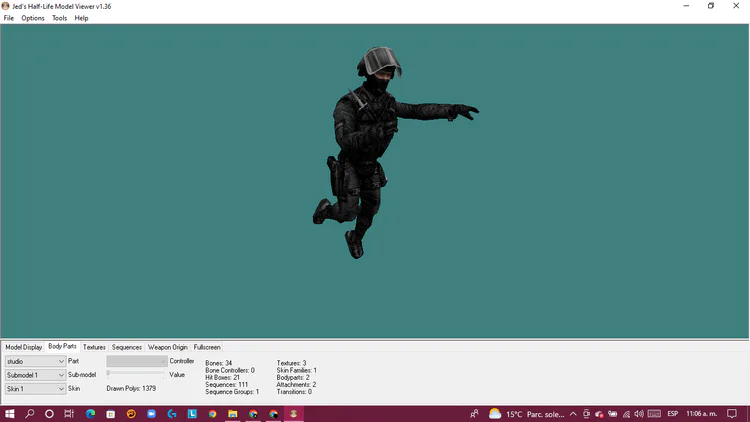Open the weather widget 15°C
This screenshot has width=750, height=422.
tap(526, 414)
